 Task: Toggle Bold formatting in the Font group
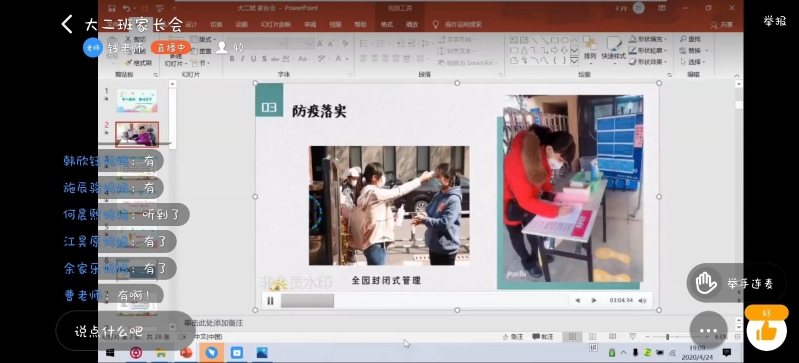point(232,59)
